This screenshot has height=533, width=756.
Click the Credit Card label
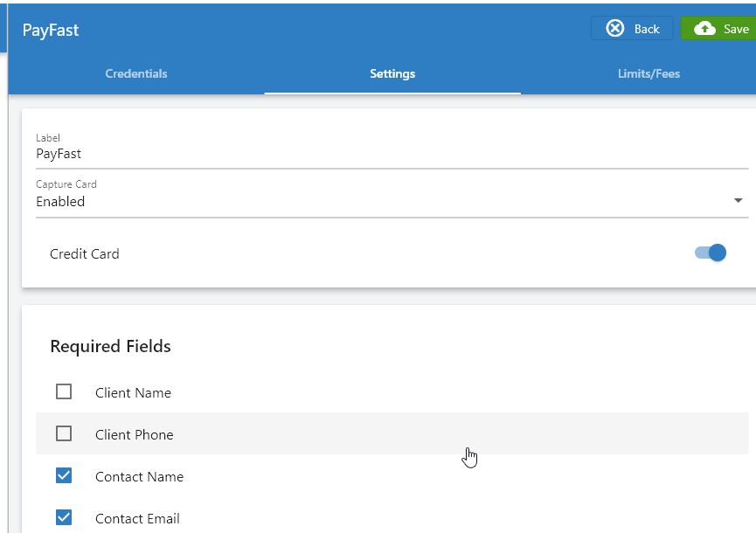pyautogui.click(x=85, y=254)
